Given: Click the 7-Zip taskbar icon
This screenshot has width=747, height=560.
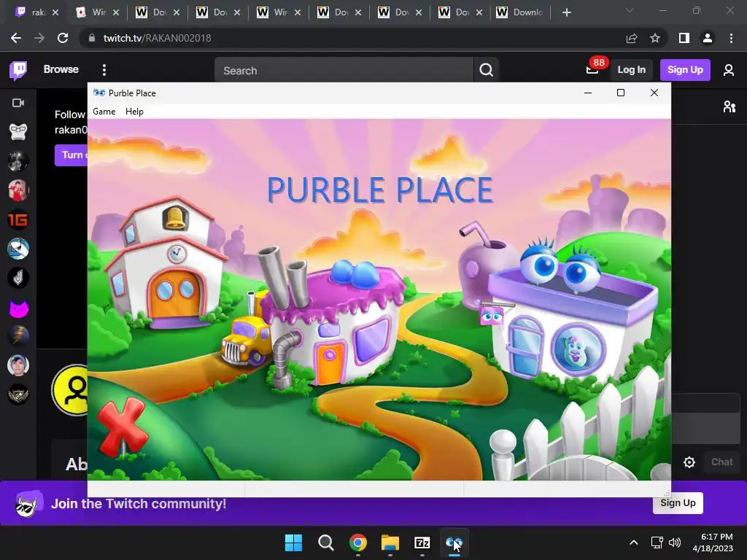Looking at the screenshot, I should tap(422, 542).
